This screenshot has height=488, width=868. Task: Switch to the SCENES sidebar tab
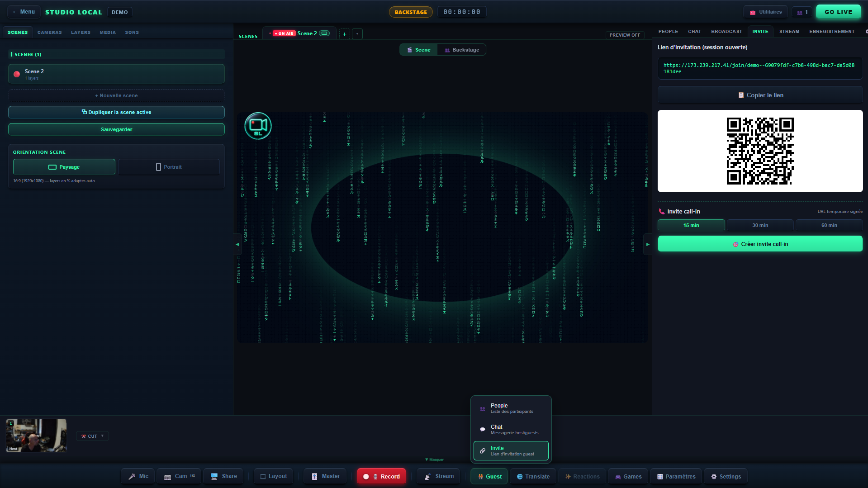(x=18, y=33)
